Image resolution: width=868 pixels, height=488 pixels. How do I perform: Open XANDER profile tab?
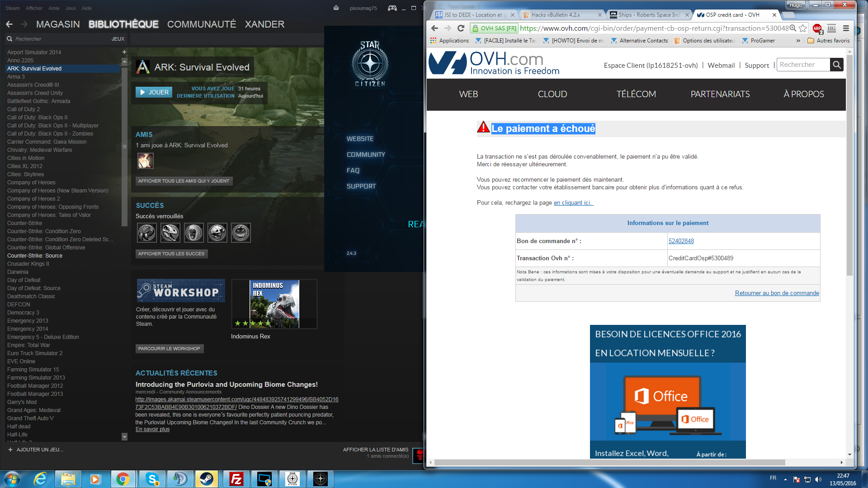264,24
